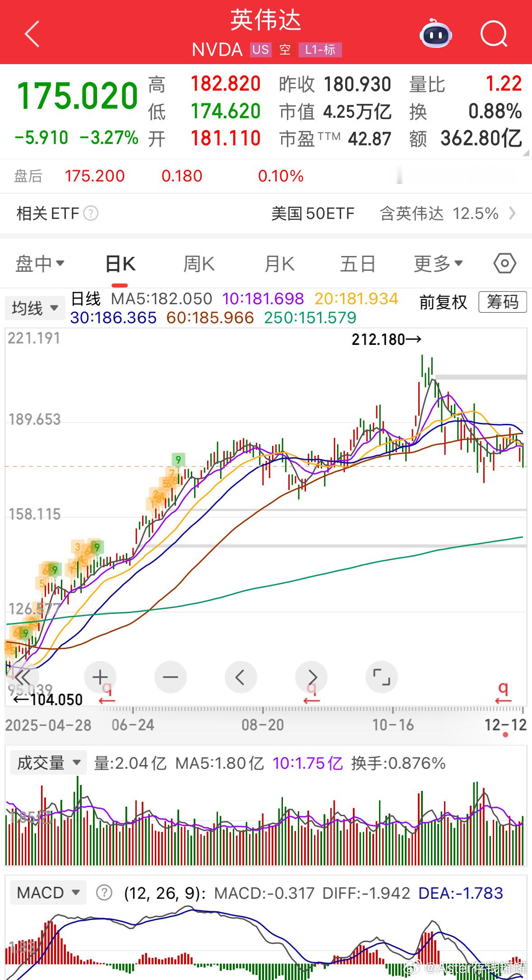Tap the 12-12 date label
Image resolution: width=532 pixels, height=980 pixels.
click(x=505, y=725)
